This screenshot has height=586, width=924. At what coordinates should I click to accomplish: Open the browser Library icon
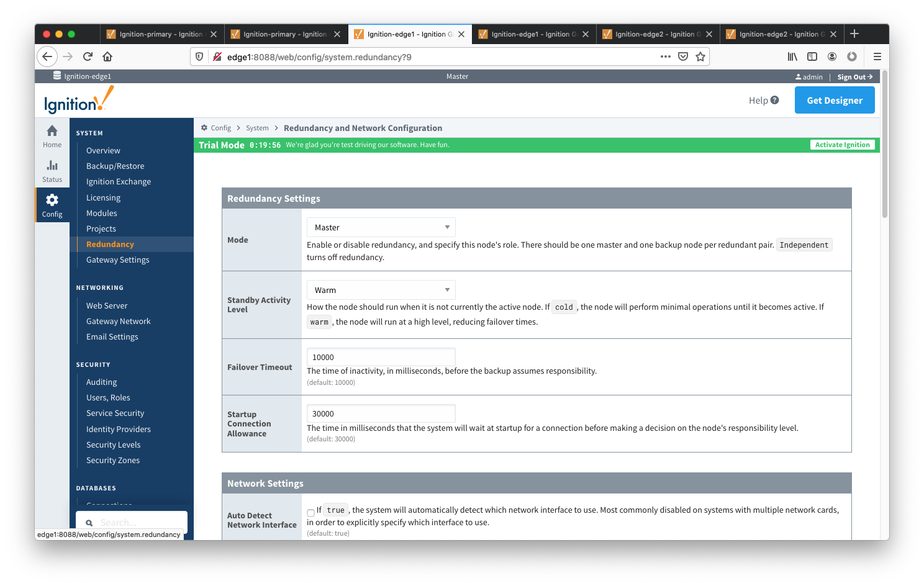coord(792,56)
